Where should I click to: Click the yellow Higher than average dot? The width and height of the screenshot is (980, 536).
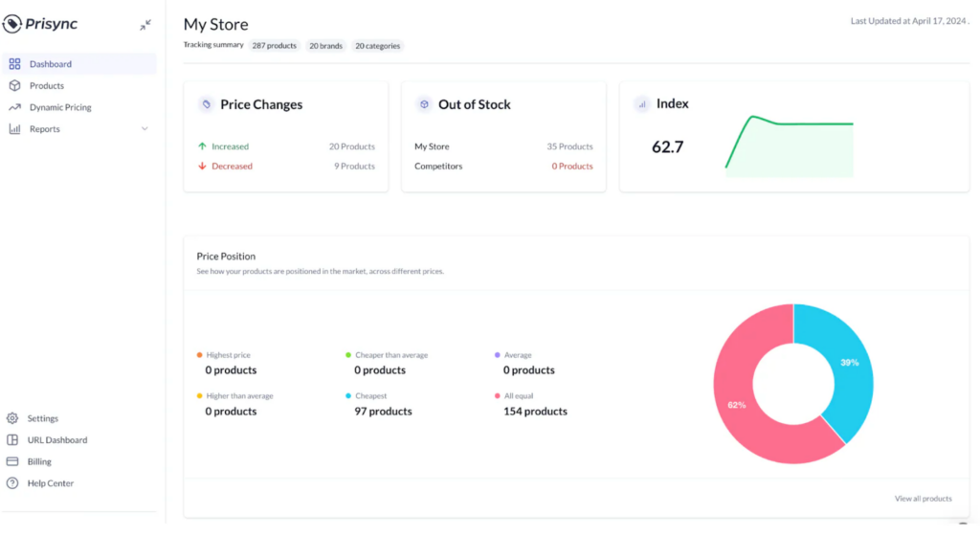(199, 396)
